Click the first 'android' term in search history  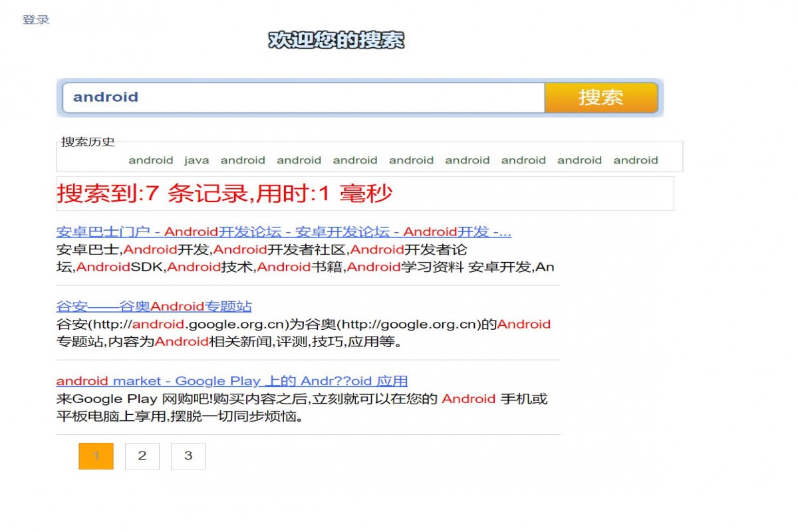tap(151, 160)
